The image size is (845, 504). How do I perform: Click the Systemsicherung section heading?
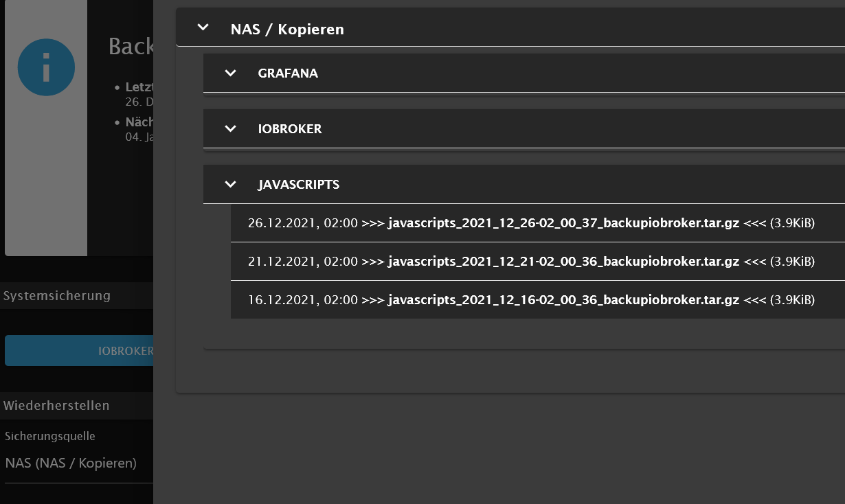[57, 296]
